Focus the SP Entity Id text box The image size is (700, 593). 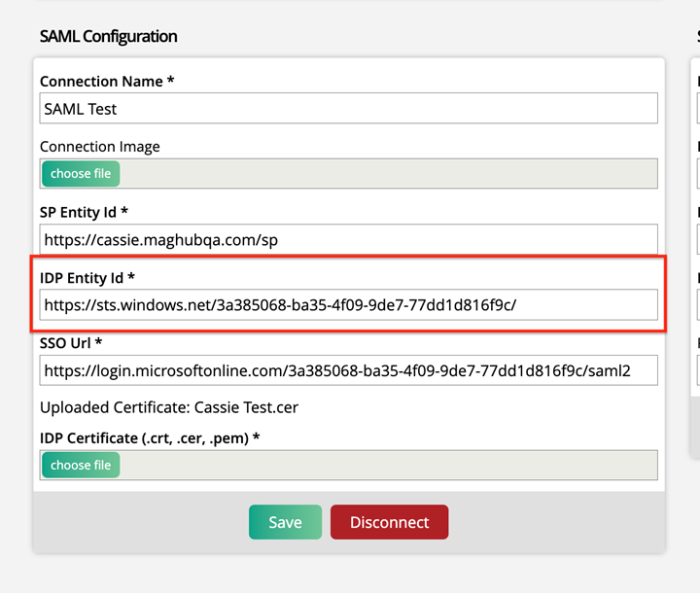pos(348,239)
